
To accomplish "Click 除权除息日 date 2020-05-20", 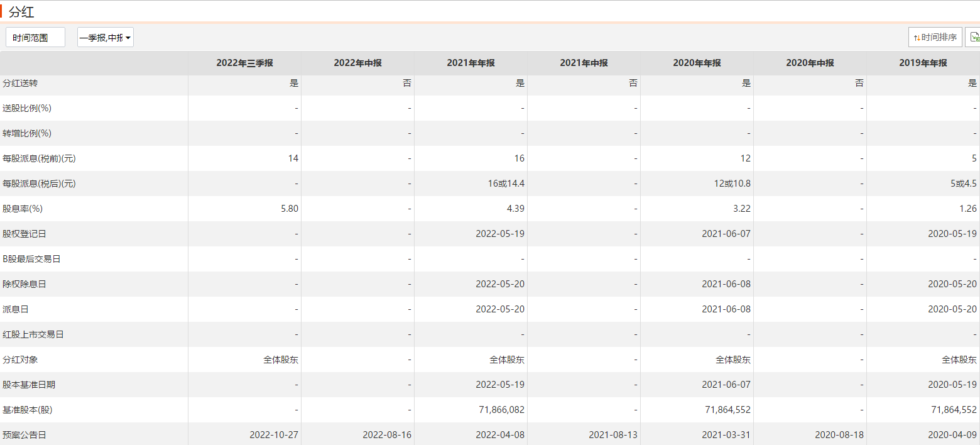I will (952, 284).
